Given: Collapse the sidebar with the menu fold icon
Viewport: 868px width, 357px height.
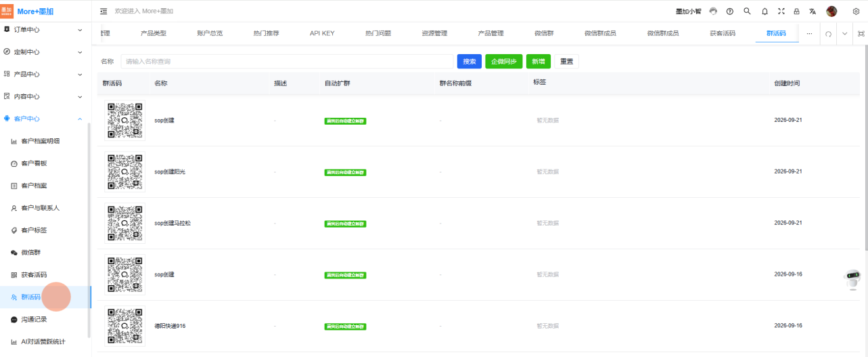Looking at the screenshot, I should point(104,12).
